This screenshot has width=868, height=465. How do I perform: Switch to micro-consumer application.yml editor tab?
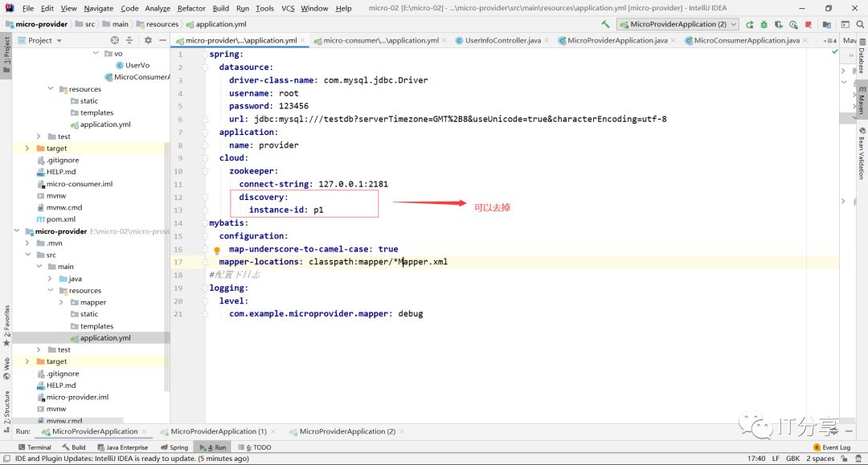pyautogui.click(x=380, y=40)
